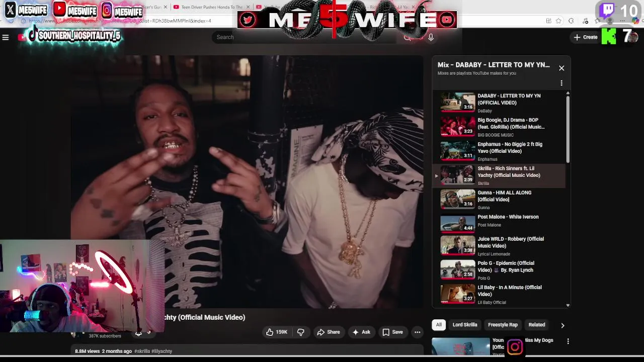644x362 pixels.
Task: Click the #lilyachty hashtag link
Action: pos(162,351)
